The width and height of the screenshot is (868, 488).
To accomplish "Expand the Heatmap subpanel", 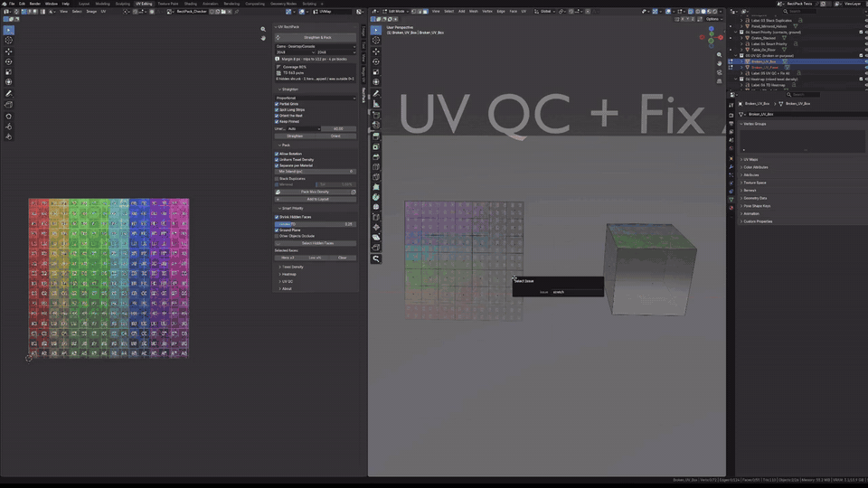I will click(288, 274).
